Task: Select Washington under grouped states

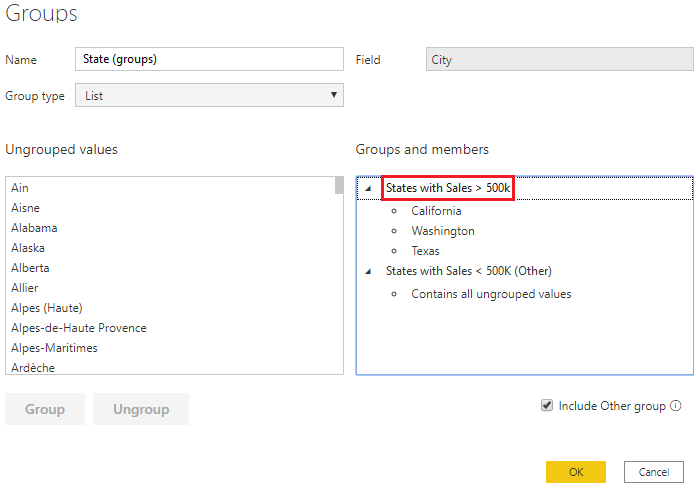Action: coord(443,231)
